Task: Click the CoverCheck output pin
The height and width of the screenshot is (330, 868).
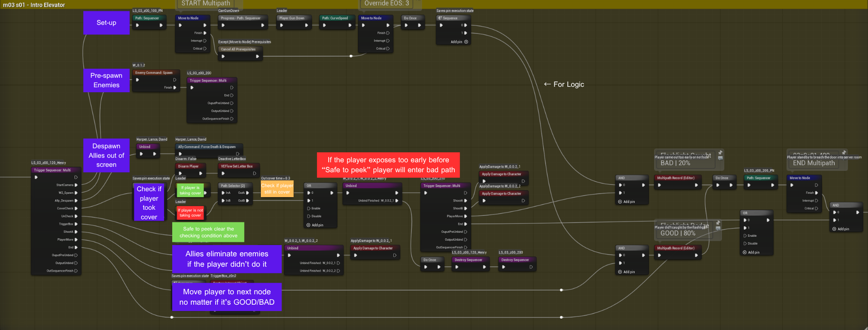Action: click(x=76, y=208)
